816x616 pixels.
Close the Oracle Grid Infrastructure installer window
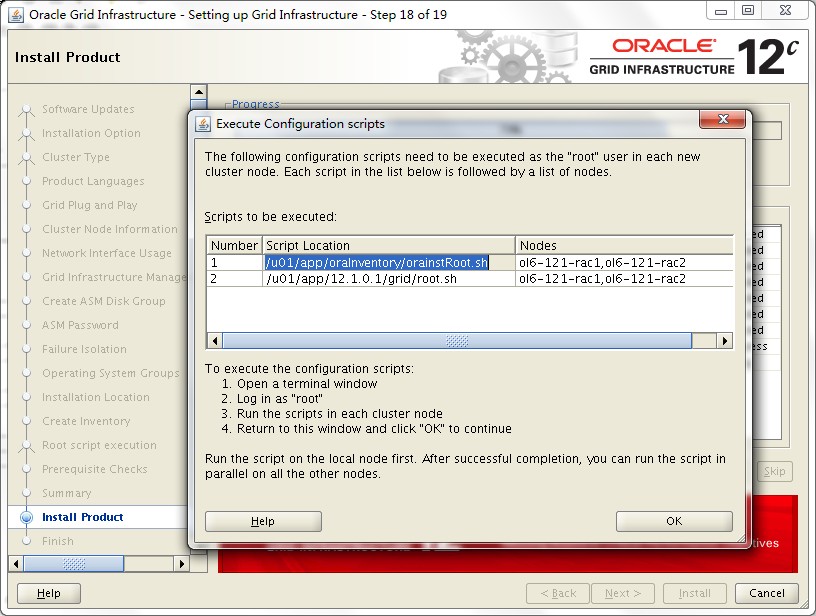(x=785, y=11)
